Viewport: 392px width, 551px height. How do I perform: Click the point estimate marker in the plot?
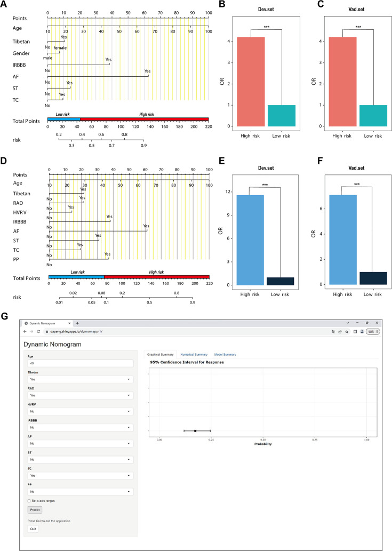pos(195,431)
